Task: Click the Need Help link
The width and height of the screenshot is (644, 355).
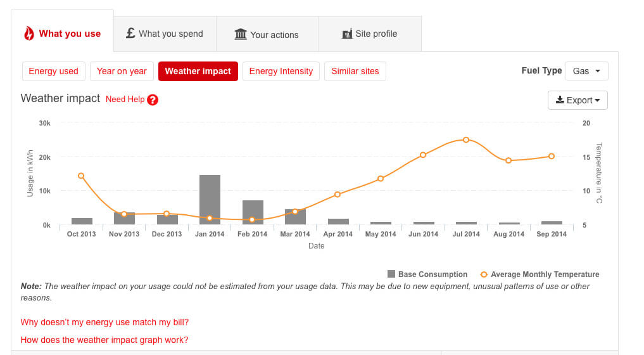Action: [125, 100]
